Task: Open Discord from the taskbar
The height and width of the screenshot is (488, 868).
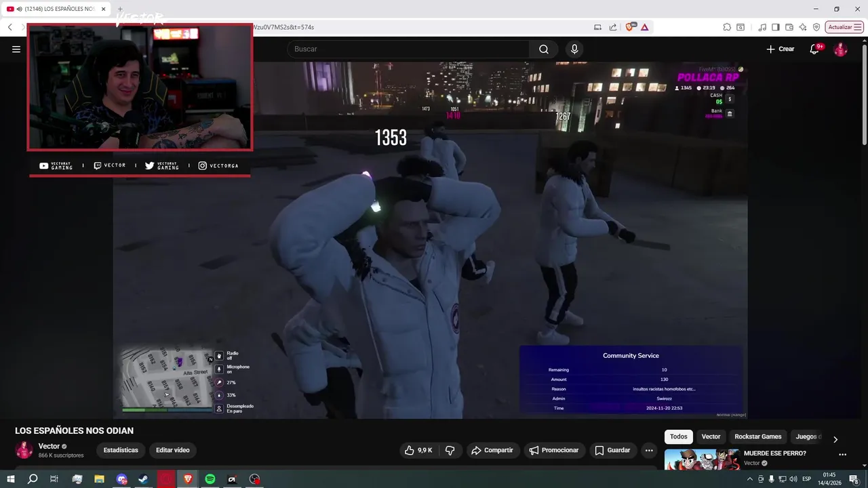Action: pos(121,479)
